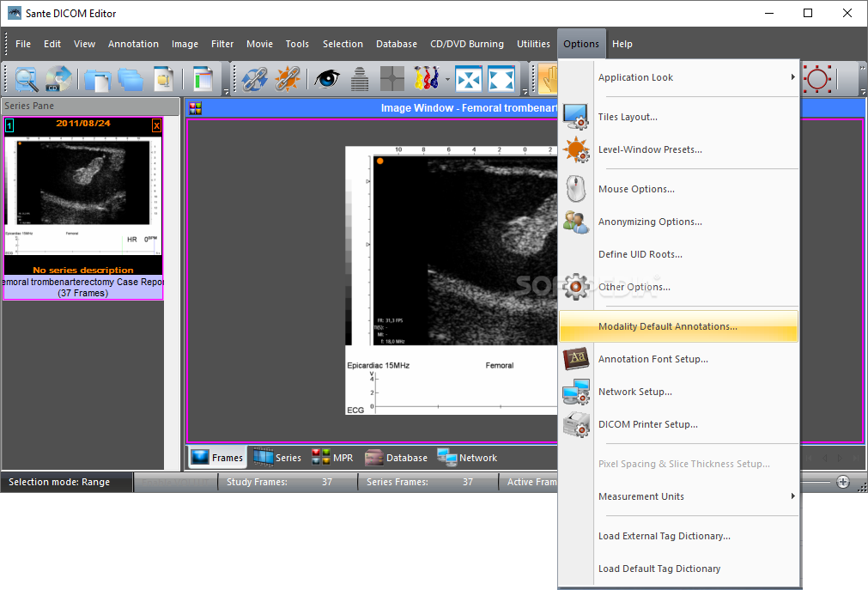Screen dimensions: 868x590
Task: Switch to the MPR tab
Action: tap(332, 458)
